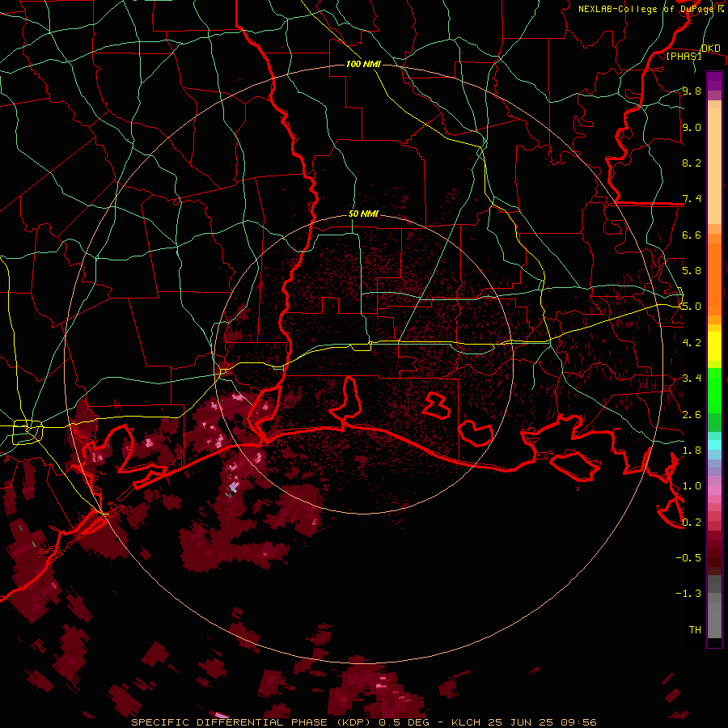Click the 0.2 scale label

tap(692, 523)
